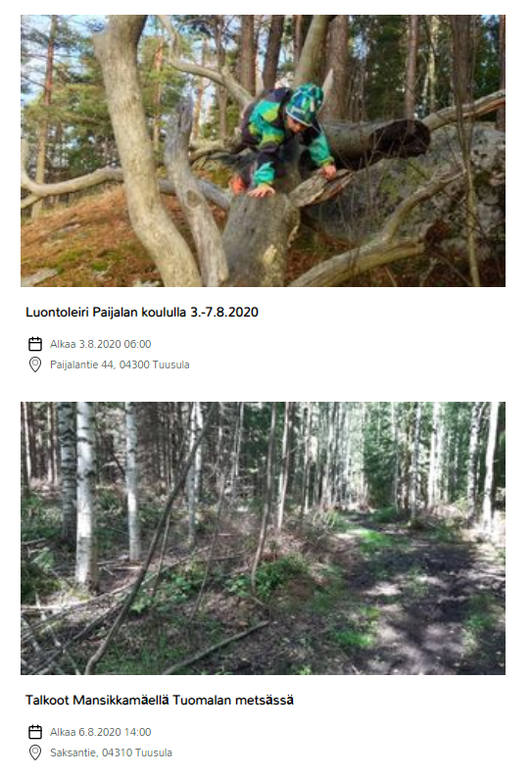The height and width of the screenshot is (776, 532).
Task: Open the Talkoot Mansikkamäellä Tuomalan metsässä title
Action: click(160, 701)
